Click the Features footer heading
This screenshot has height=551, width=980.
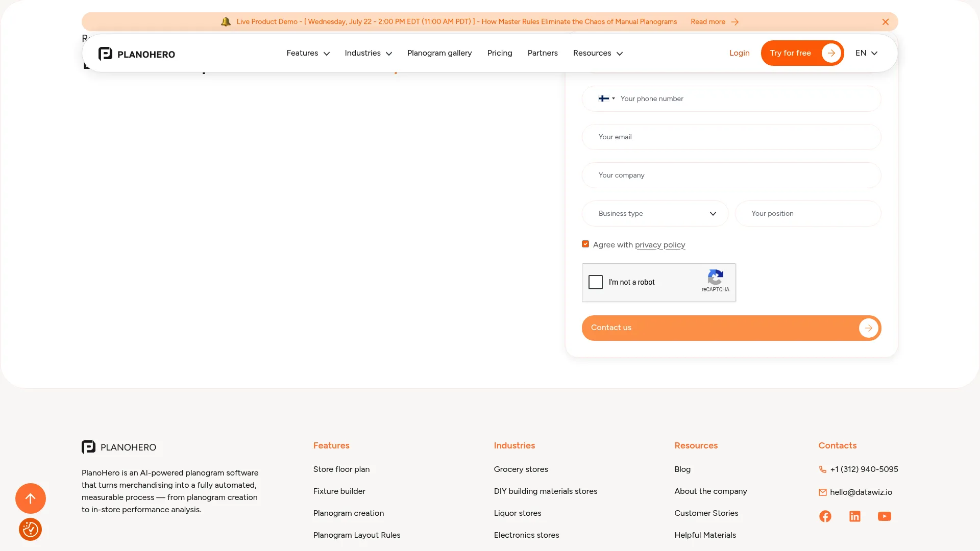[x=331, y=445]
